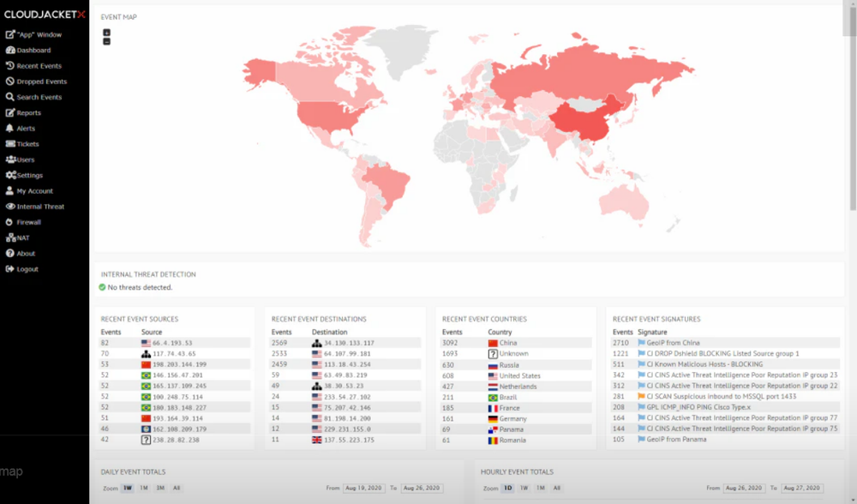This screenshot has width=857, height=504.
Task: Click the "App" Window sidebar icon
Action: [9, 34]
